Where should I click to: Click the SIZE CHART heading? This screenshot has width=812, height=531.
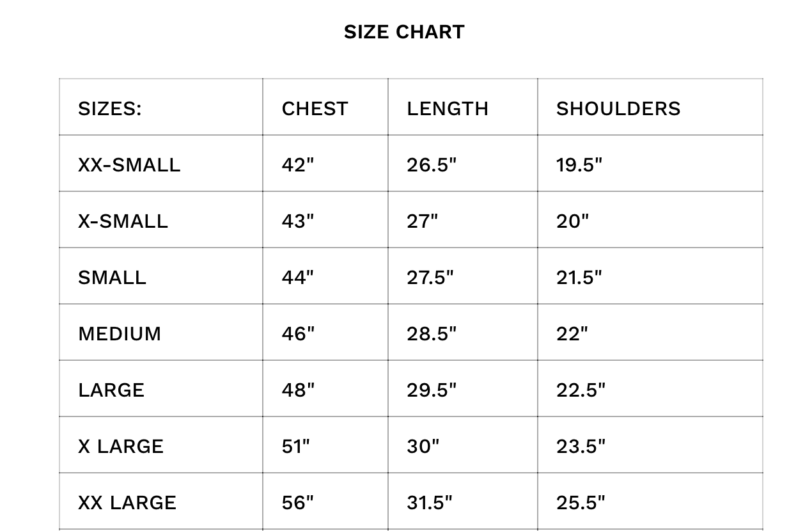pyautogui.click(x=404, y=32)
